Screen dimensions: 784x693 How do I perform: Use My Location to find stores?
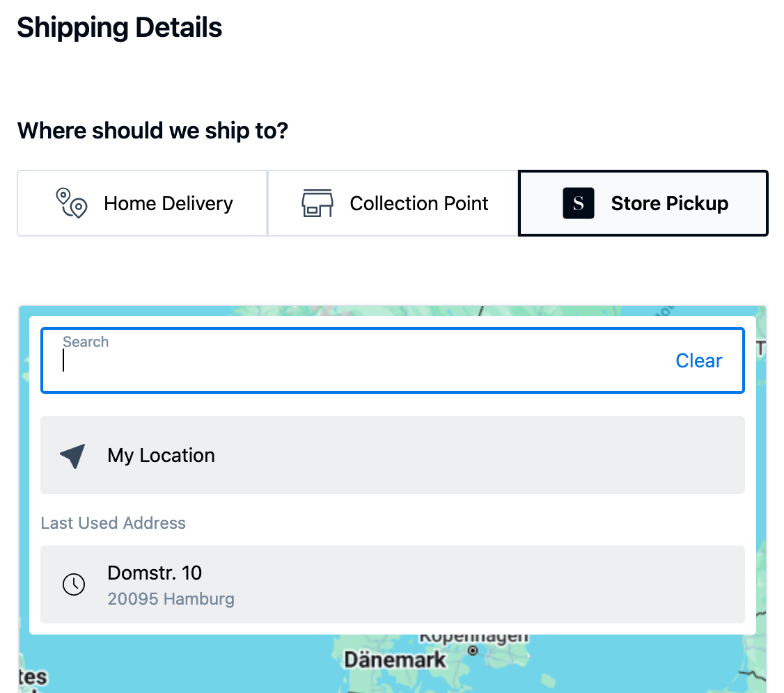click(x=393, y=456)
